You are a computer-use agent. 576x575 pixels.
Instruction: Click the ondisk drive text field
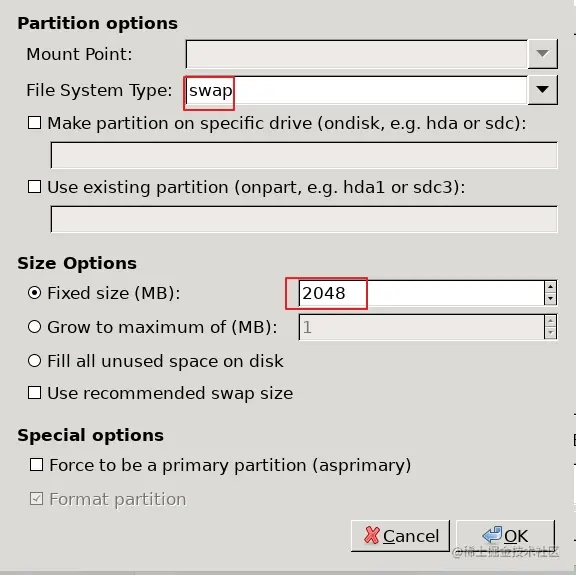coord(304,155)
